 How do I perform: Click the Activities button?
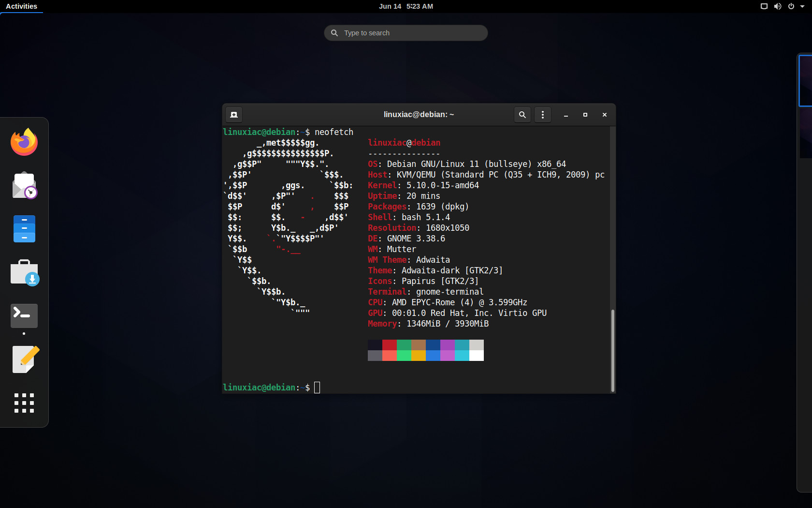(x=21, y=6)
